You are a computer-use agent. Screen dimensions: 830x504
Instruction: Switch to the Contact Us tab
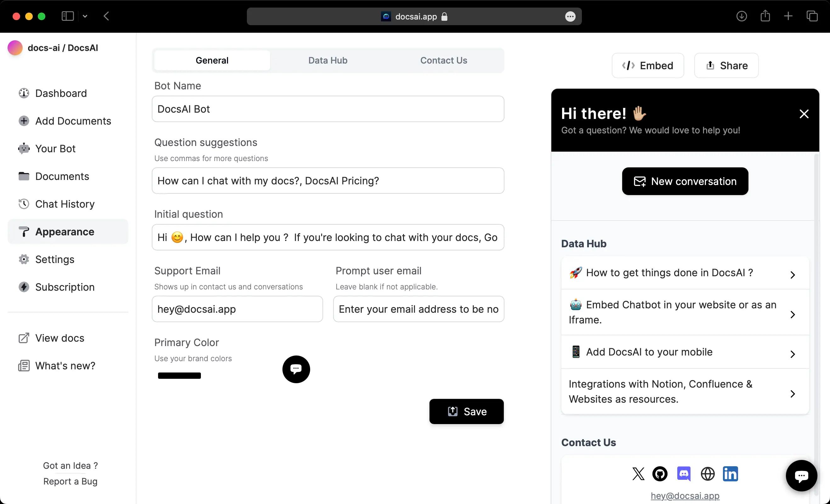tap(444, 60)
